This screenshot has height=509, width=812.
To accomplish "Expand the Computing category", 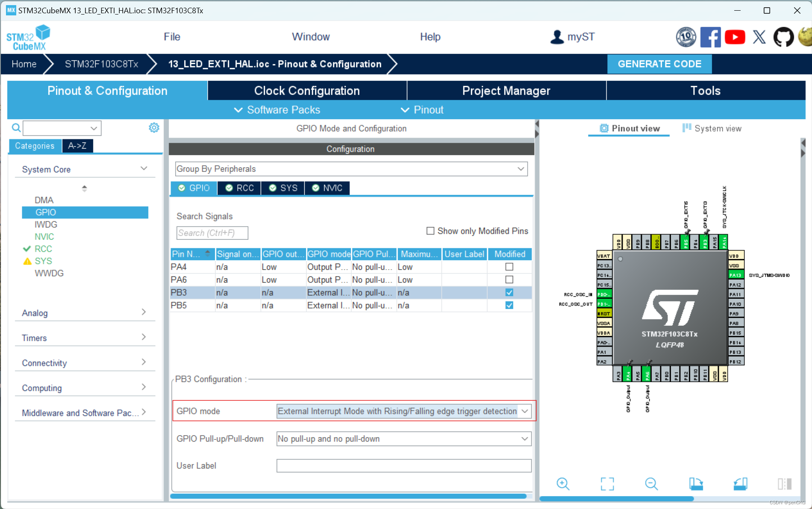I will pyautogui.click(x=144, y=387).
